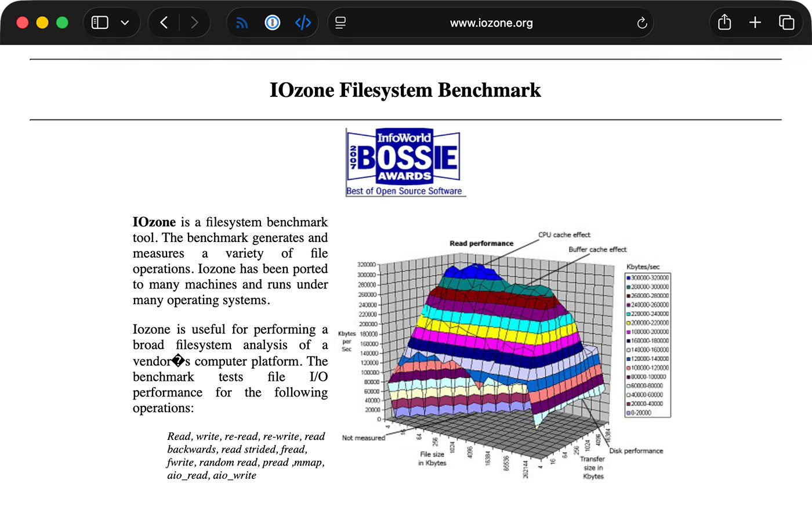The width and height of the screenshot is (812, 509).
Task: Show the Reader view page menu icon
Action: (340, 23)
